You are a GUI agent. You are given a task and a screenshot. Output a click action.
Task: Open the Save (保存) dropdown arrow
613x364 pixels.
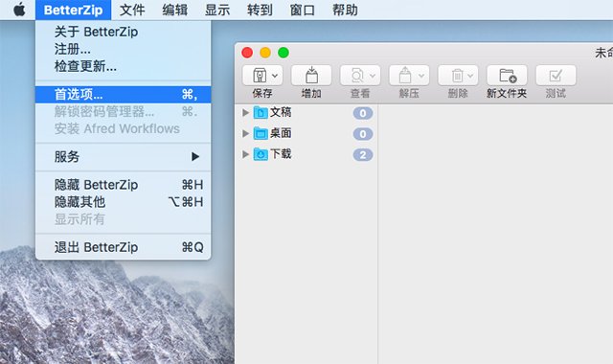(x=275, y=76)
